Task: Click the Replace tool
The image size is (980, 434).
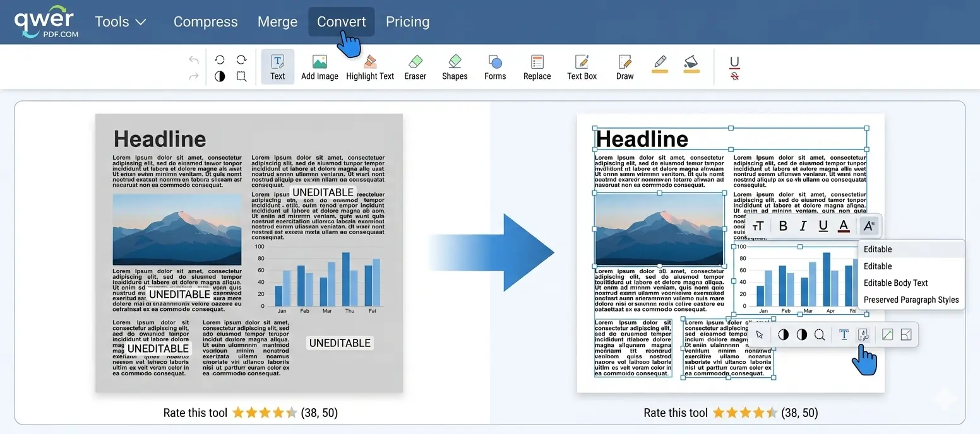Action: (537, 67)
